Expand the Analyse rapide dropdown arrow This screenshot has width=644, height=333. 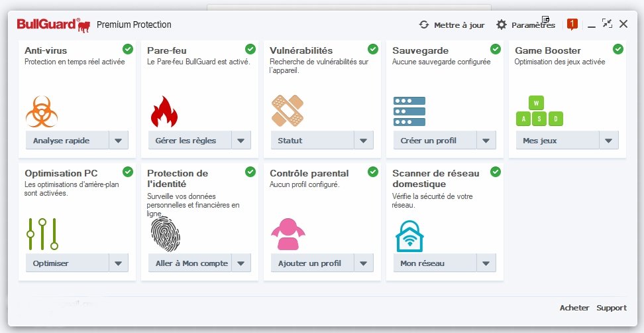point(119,140)
